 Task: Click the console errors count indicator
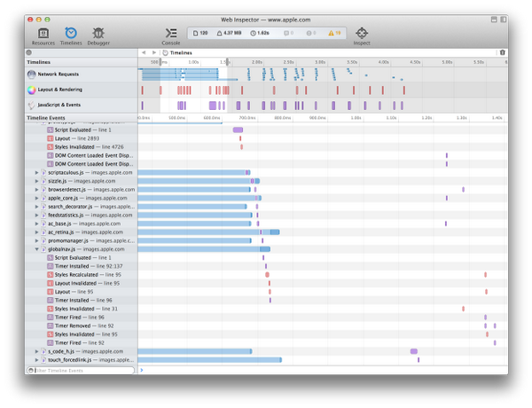(x=311, y=33)
